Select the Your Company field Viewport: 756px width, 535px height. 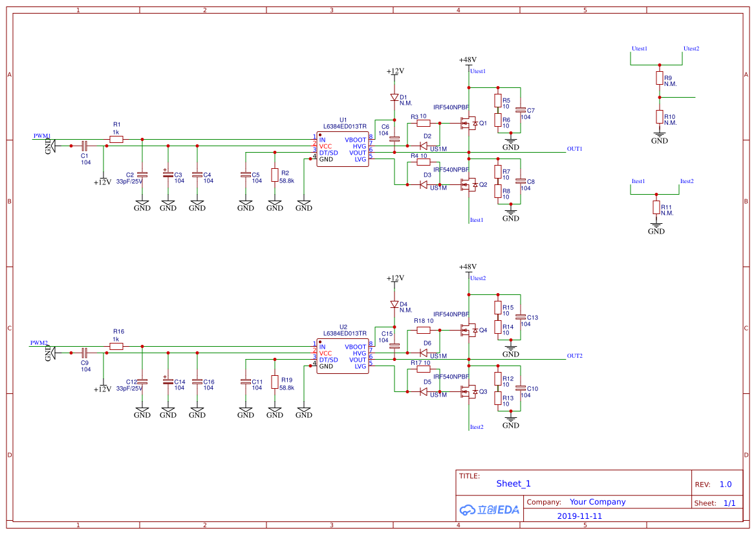point(597,502)
